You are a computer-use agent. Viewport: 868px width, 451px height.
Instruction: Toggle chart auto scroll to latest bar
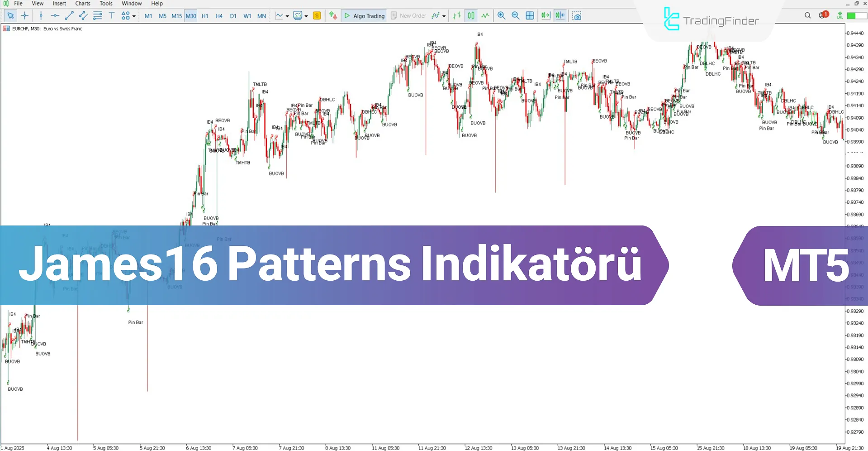click(x=545, y=15)
